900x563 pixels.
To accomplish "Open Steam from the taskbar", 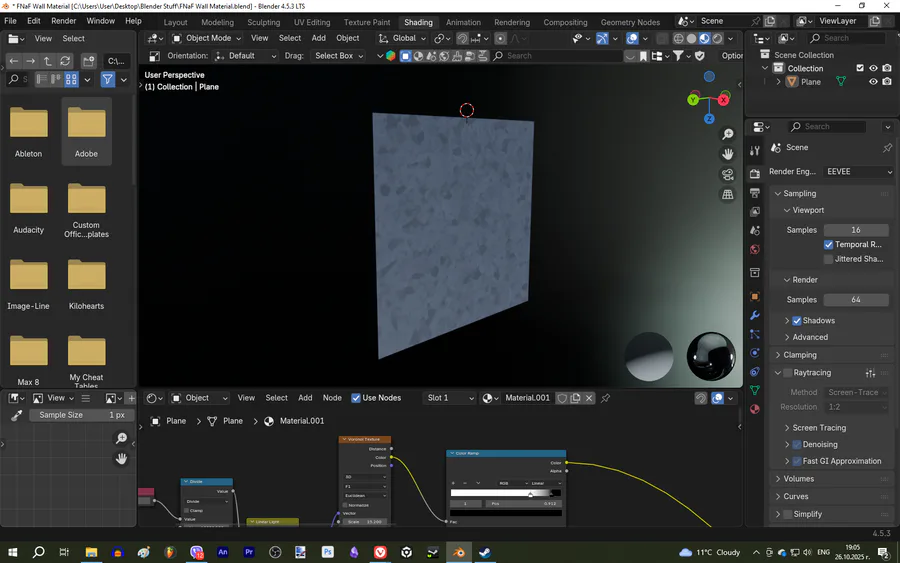I will tap(484, 552).
